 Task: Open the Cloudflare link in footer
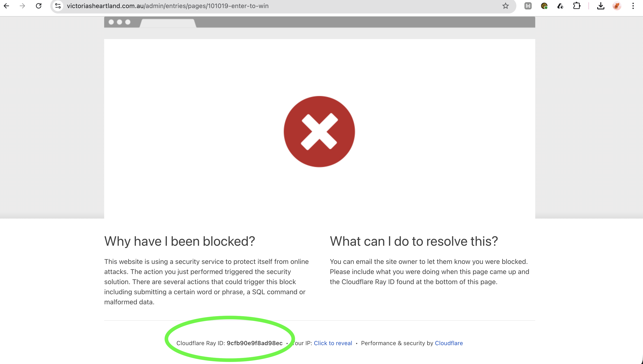[x=449, y=343]
